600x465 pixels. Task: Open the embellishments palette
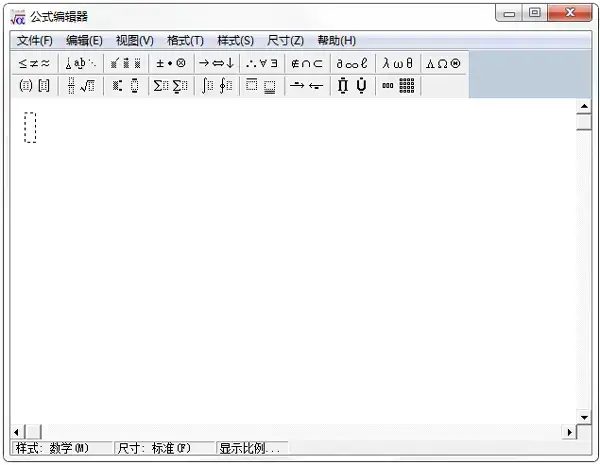tap(126, 64)
